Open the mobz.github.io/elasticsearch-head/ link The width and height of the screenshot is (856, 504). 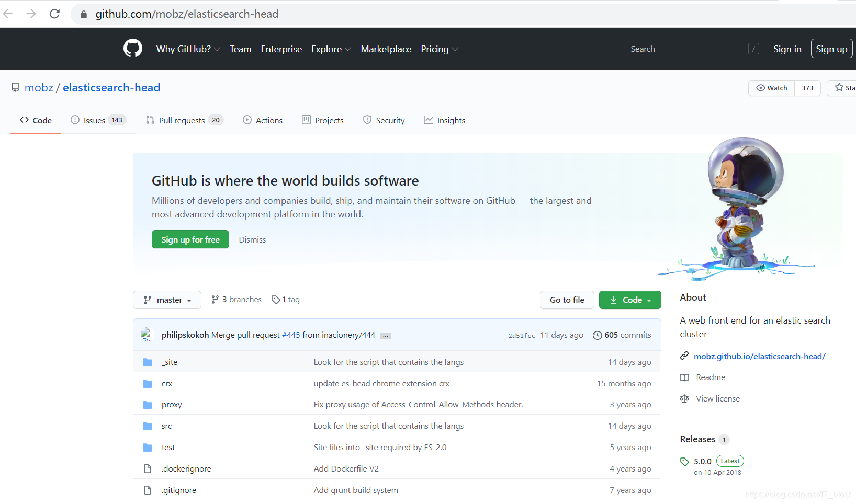(759, 356)
